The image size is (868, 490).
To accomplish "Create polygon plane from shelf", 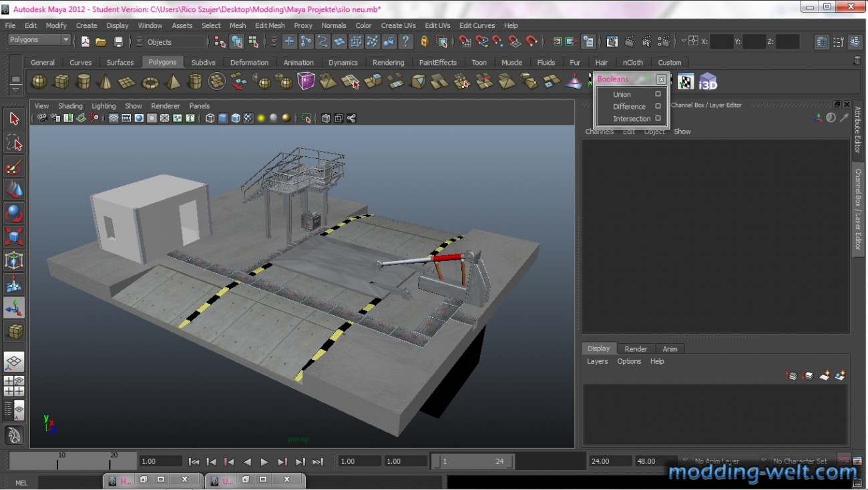I will (x=127, y=82).
